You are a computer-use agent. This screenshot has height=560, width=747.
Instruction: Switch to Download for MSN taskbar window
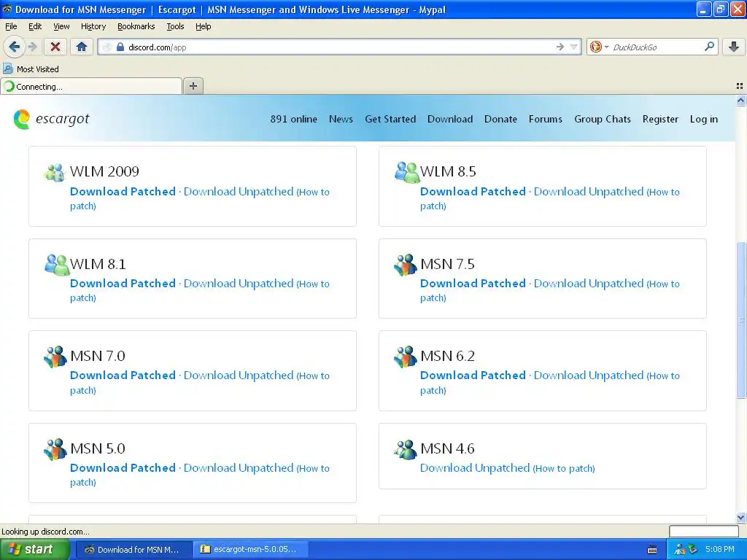(x=134, y=549)
